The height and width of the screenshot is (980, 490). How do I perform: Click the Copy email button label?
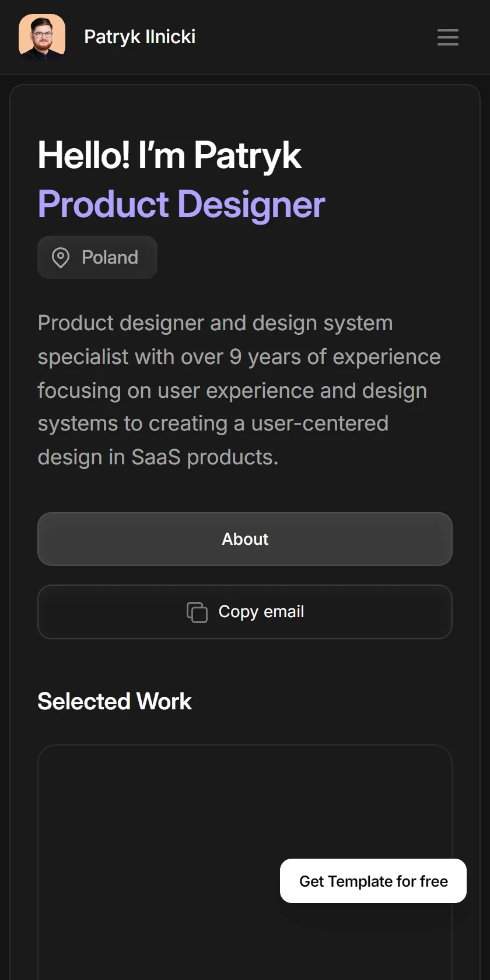[x=261, y=612]
